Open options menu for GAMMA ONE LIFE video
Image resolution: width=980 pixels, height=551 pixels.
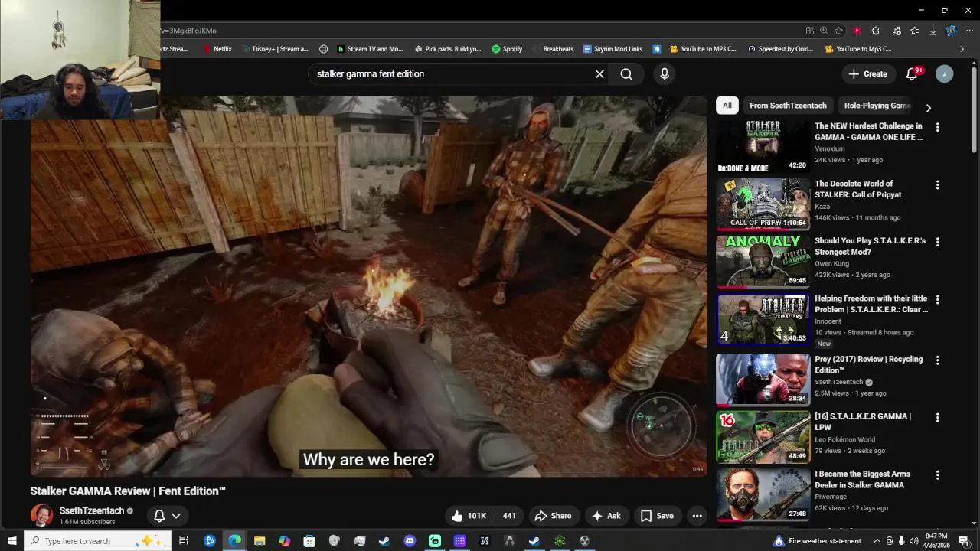pyautogui.click(x=937, y=127)
